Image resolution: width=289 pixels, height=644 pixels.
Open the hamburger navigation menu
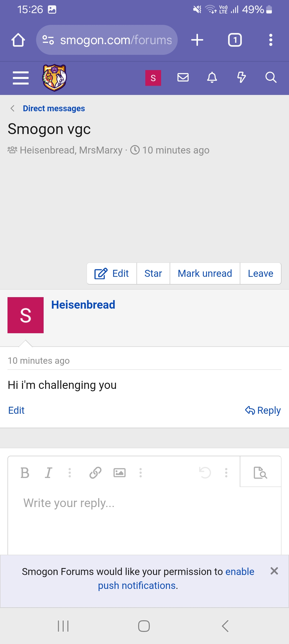[21, 78]
